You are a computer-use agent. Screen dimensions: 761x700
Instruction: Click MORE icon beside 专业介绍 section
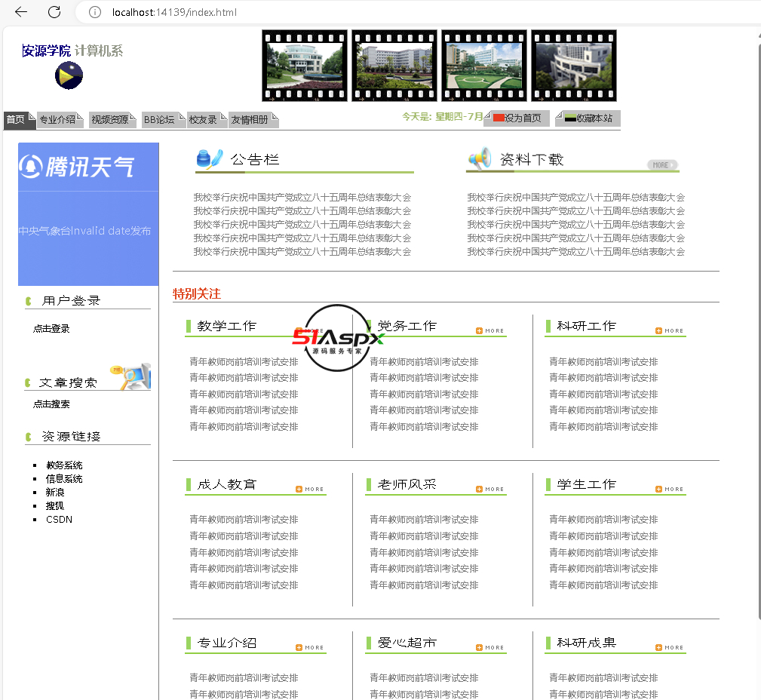click(310, 647)
